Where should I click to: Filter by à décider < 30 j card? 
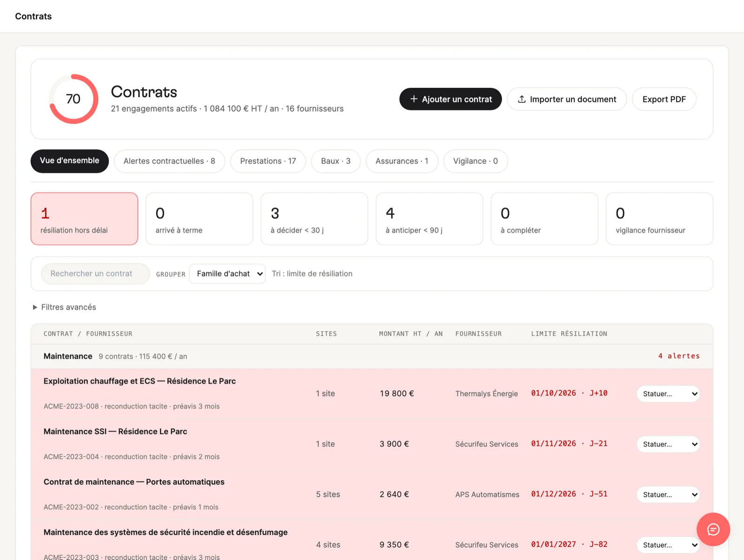314,219
